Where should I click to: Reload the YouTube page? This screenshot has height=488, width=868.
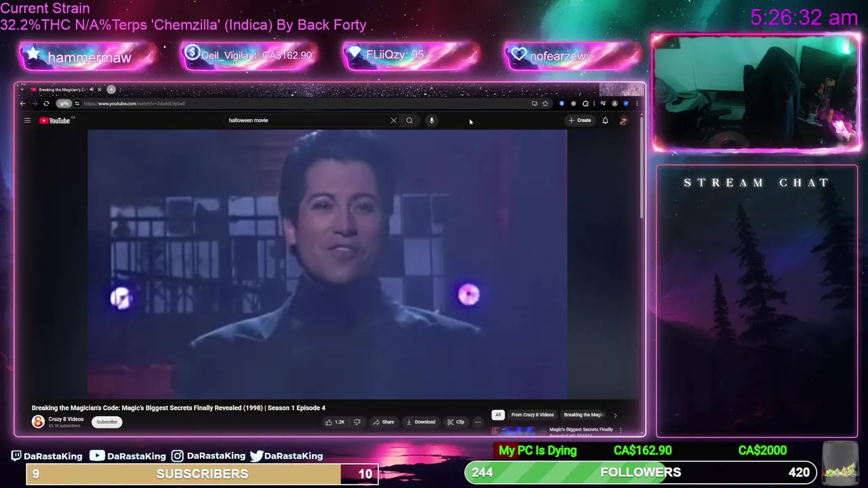point(46,104)
